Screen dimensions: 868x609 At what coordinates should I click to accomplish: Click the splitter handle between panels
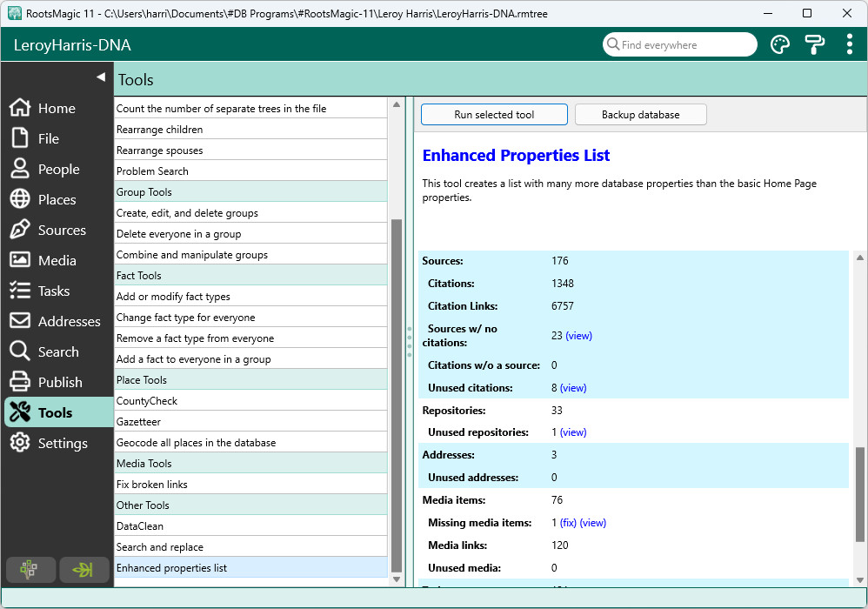tap(410, 342)
